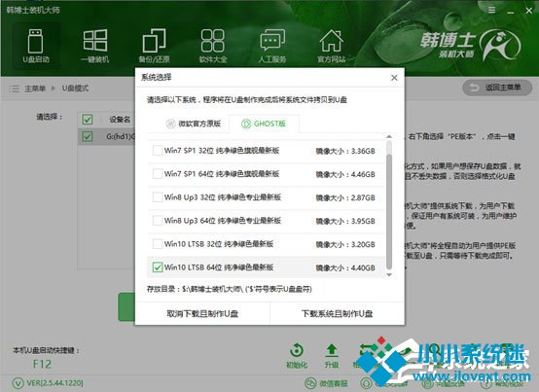Click the system list scrollbar thumb
This screenshot has height=392, width=539.
[x=389, y=212]
